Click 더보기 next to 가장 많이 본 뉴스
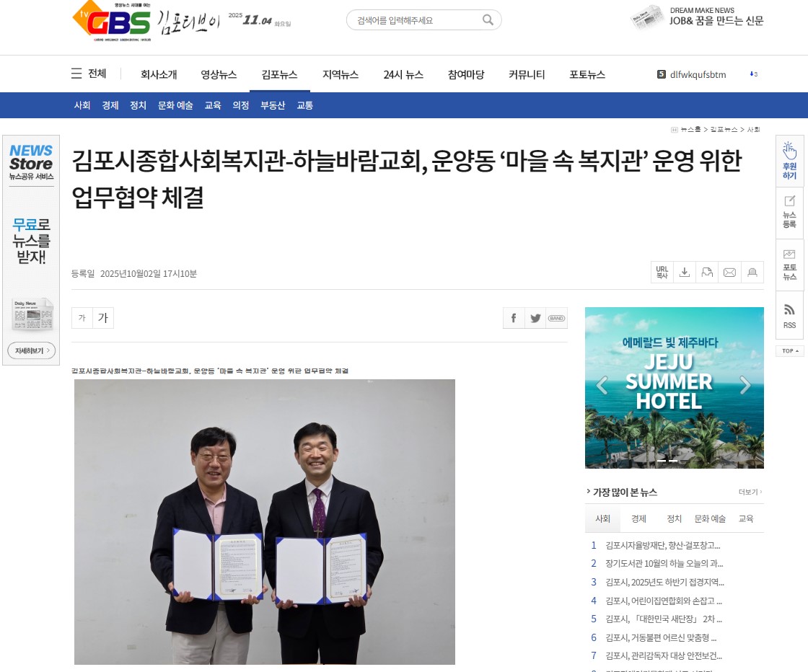 (x=750, y=492)
